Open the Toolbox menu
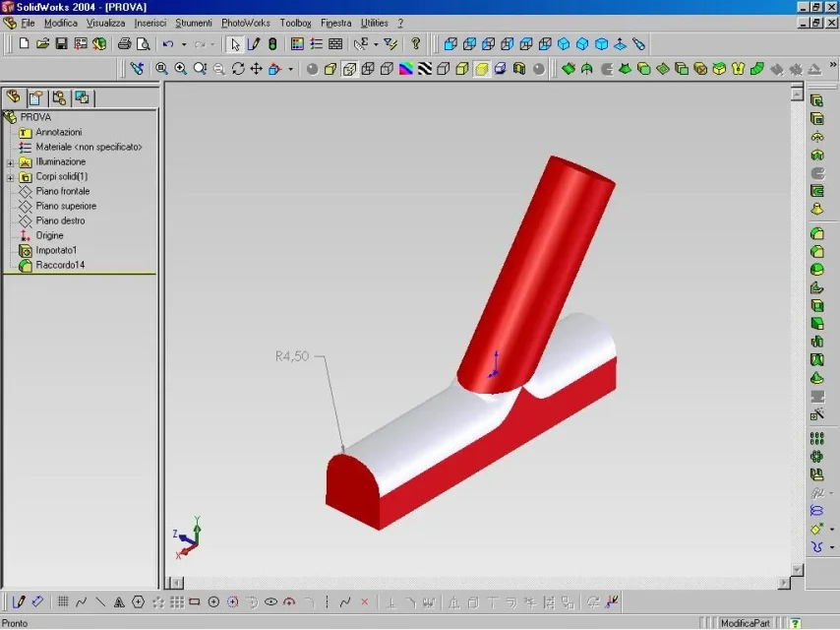840x630 pixels. tap(296, 23)
